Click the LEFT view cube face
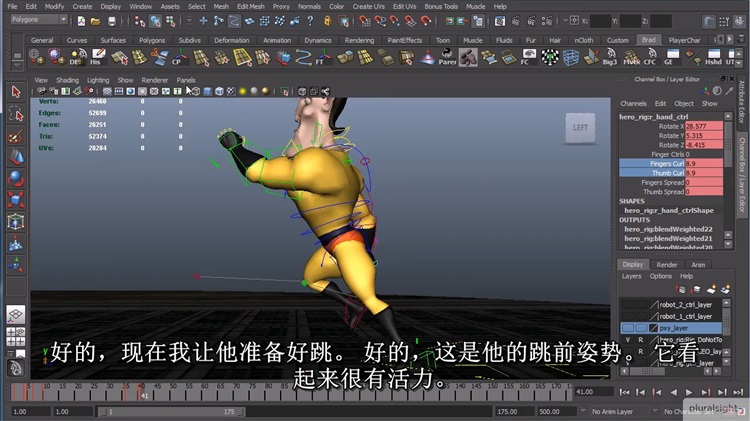This screenshot has width=750, height=421. pyautogui.click(x=580, y=128)
